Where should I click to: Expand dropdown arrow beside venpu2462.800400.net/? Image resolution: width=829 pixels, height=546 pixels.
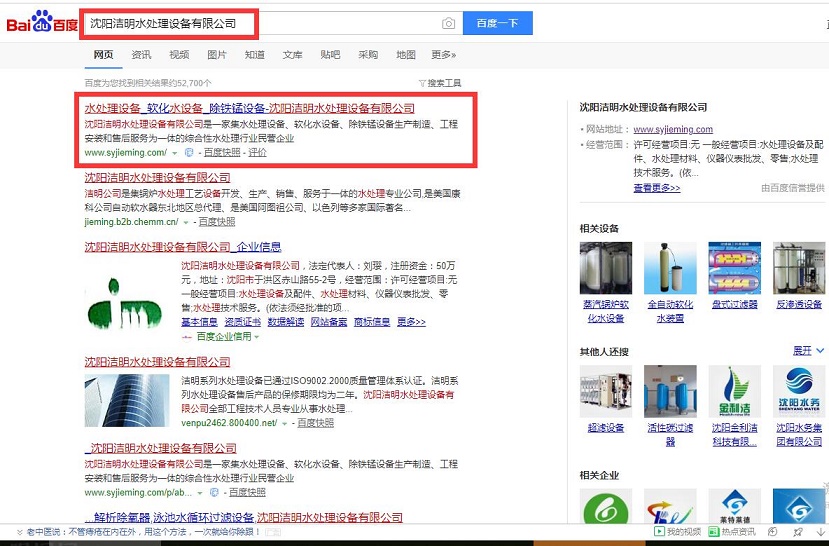coord(284,423)
